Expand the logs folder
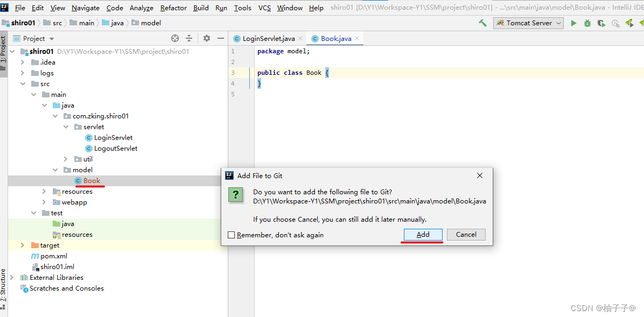Viewport: 644px width, 317px height. pyautogui.click(x=23, y=73)
